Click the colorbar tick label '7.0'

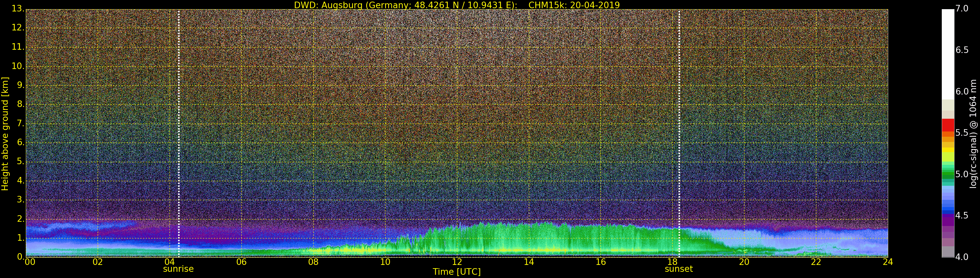click(x=962, y=9)
